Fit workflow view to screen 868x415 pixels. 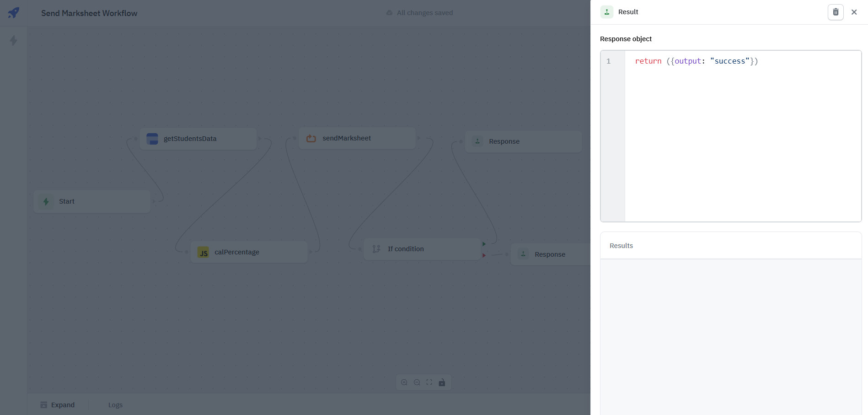tap(429, 383)
